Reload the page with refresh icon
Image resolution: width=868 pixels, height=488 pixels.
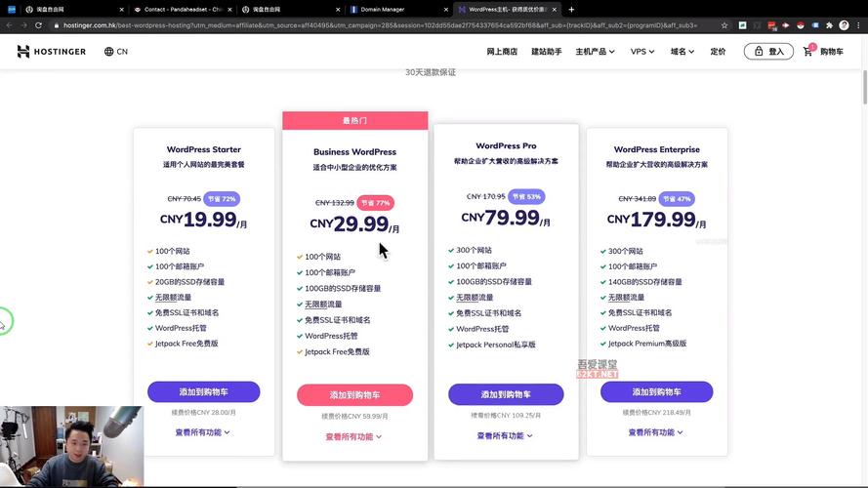tap(38, 25)
